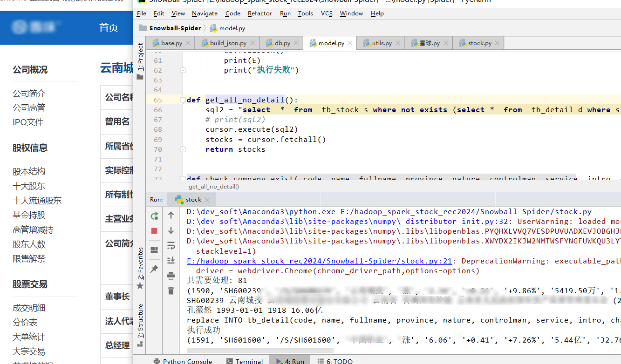Viewport: 621px width, 364px height.
Task: Close the stock run tab
Action: click(207, 200)
